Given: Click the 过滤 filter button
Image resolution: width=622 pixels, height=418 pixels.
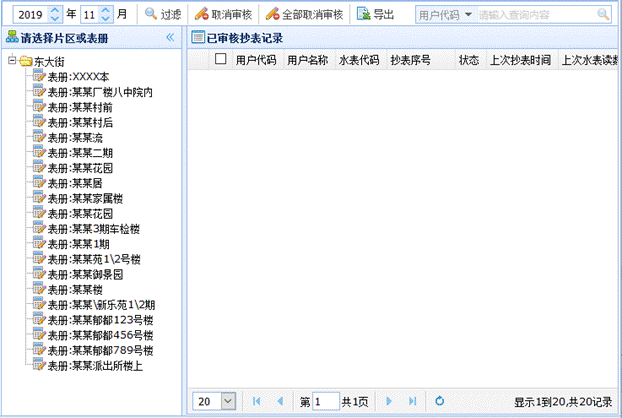Looking at the screenshot, I should pos(163,14).
